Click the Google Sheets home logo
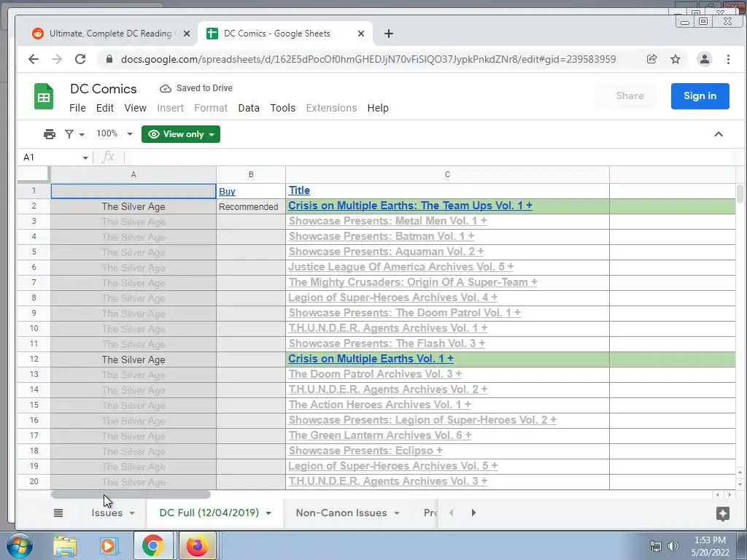The width and height of the screenshot is (747, 560). pos(43,97)
